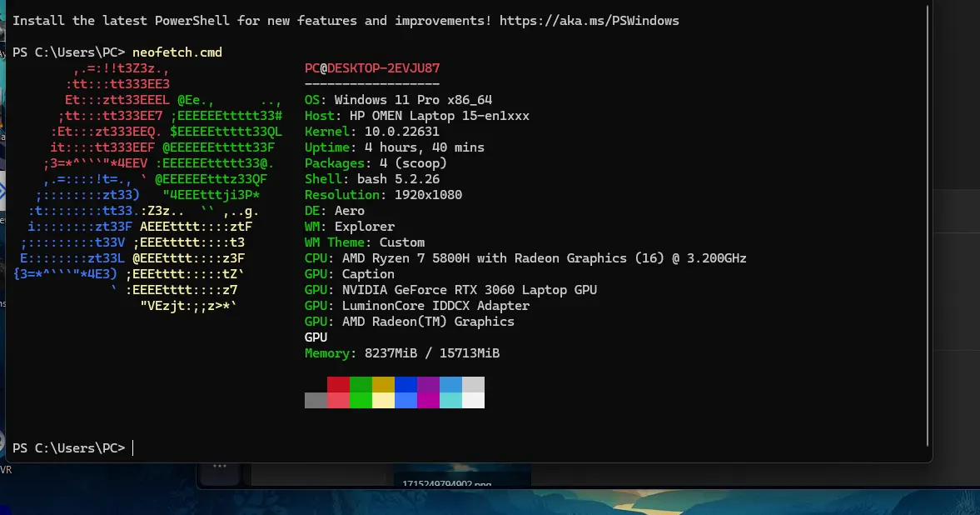
Task: Click the Host: HP OMEN Laptop line
Action: click(417, 116)
